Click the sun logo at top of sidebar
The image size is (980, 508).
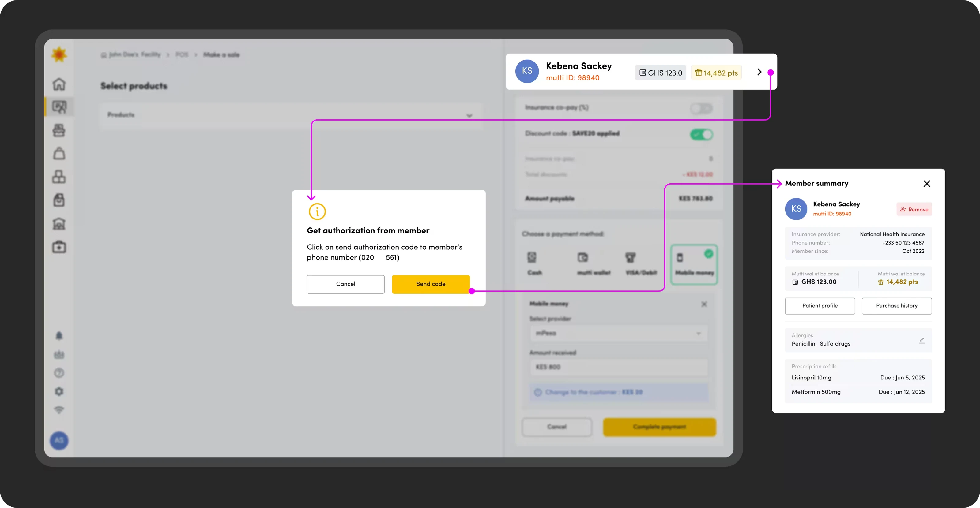click(x=59, y=55)
